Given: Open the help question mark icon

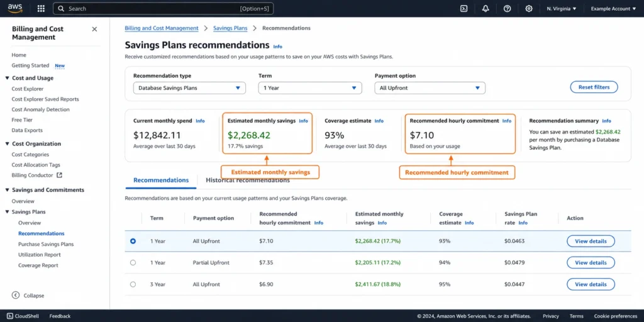Looking at the screenshot, I should coord(508,9).
